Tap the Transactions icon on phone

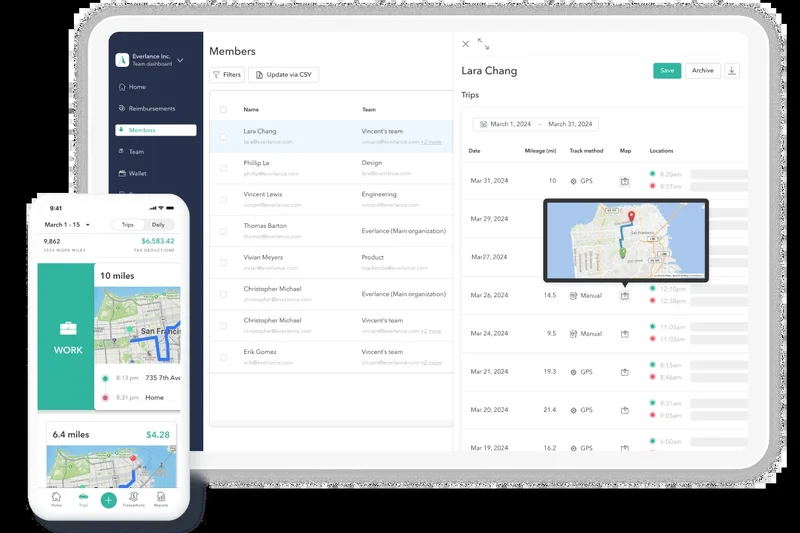(x=135, y=498)
